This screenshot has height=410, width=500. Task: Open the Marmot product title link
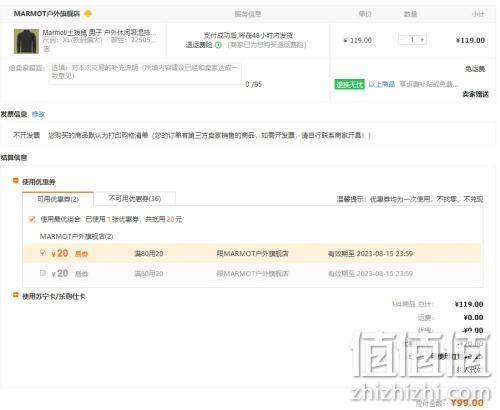pos(99,33)
